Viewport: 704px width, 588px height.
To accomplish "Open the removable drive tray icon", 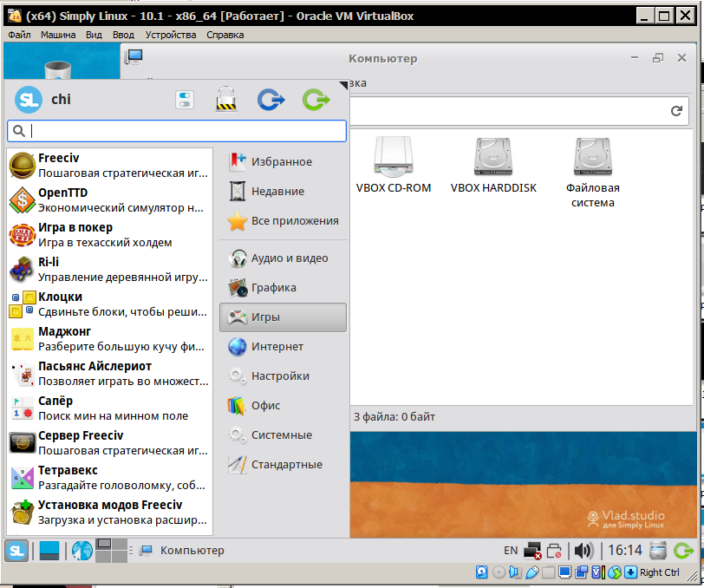I will tap(554, 551).
